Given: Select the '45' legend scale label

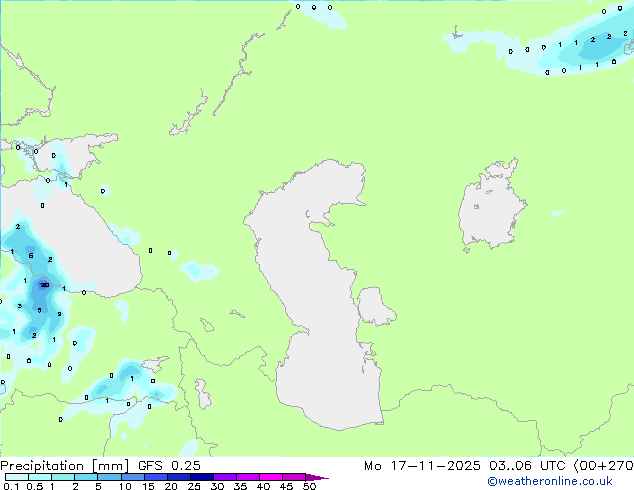Looking at the screenshot, I should coord(286,486).
